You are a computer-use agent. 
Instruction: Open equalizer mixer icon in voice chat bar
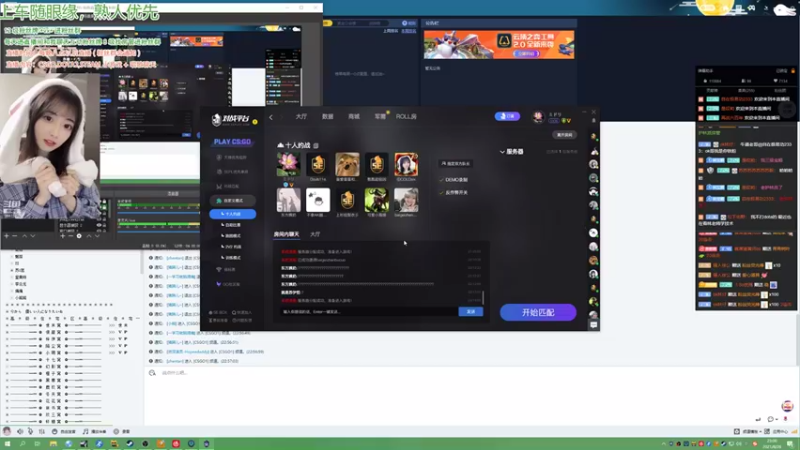pyautogui.click(x=41, y=431)
